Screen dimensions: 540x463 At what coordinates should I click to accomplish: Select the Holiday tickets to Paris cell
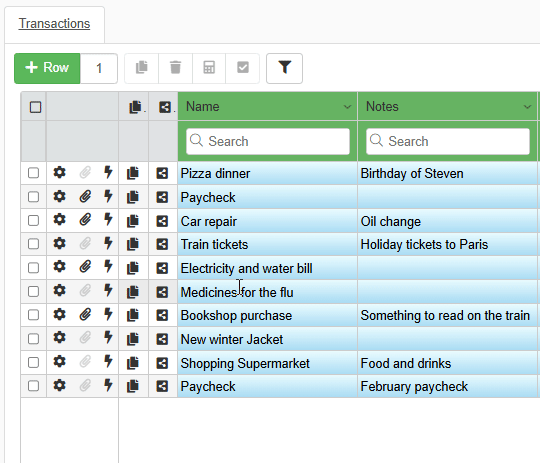coord(447,245)
